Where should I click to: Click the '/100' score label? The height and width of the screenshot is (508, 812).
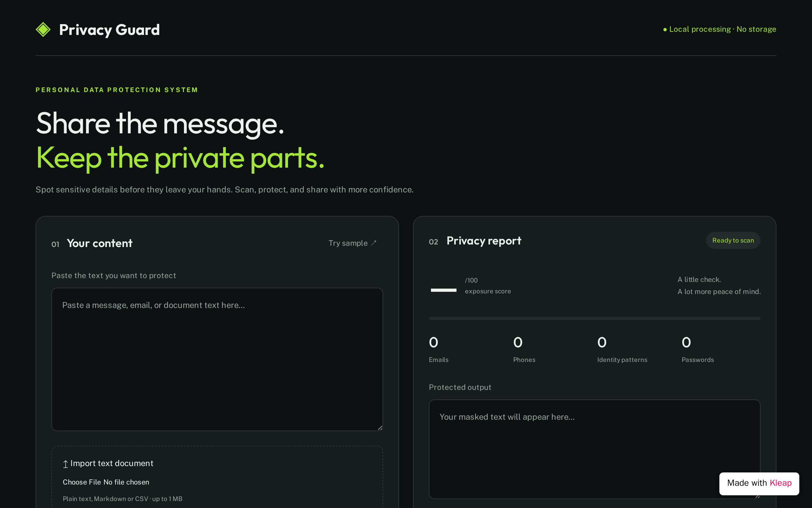tap(471, 280)
